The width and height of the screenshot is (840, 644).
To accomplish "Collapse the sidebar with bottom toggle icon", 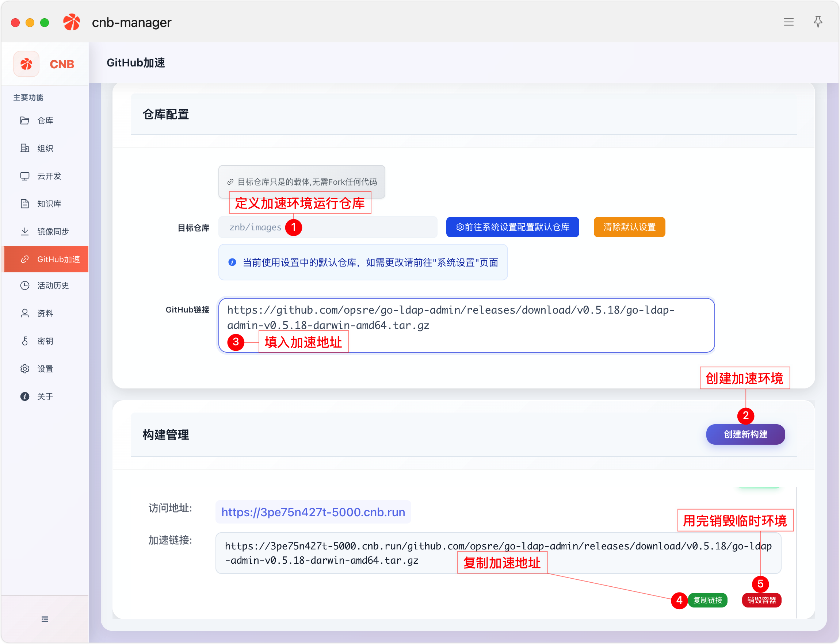I will click(45, 620).
